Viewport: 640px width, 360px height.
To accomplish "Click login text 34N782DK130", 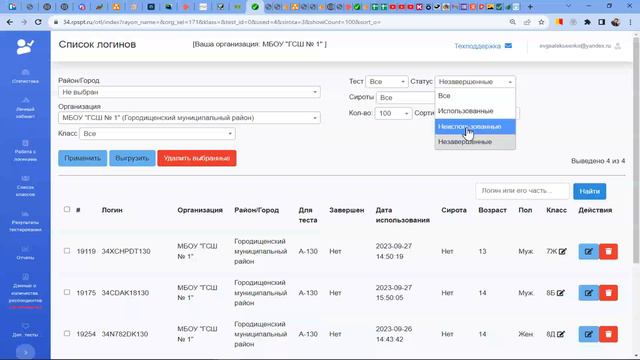I will tap(124, 334).
